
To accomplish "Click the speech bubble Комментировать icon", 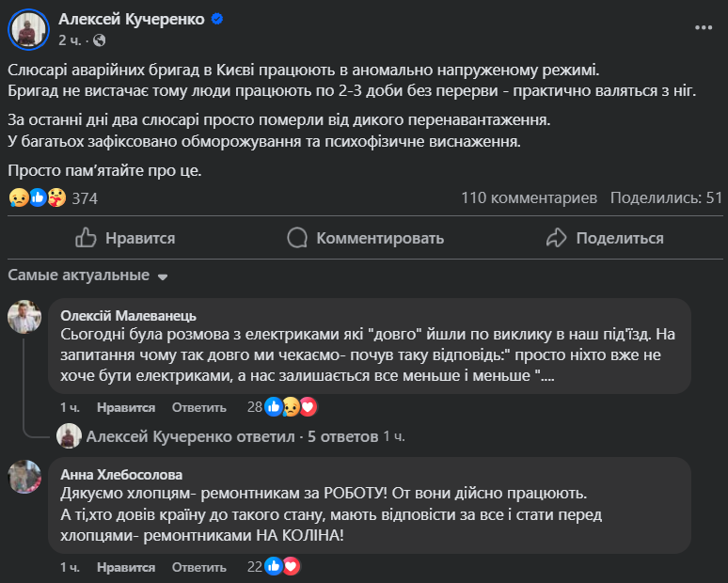I will 298,238.
